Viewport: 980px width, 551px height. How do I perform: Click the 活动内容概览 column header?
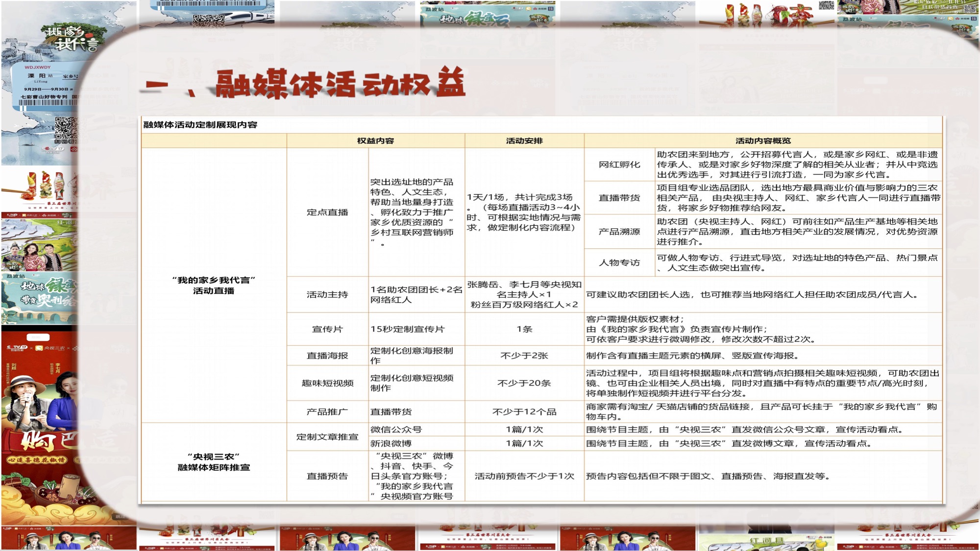762,141
